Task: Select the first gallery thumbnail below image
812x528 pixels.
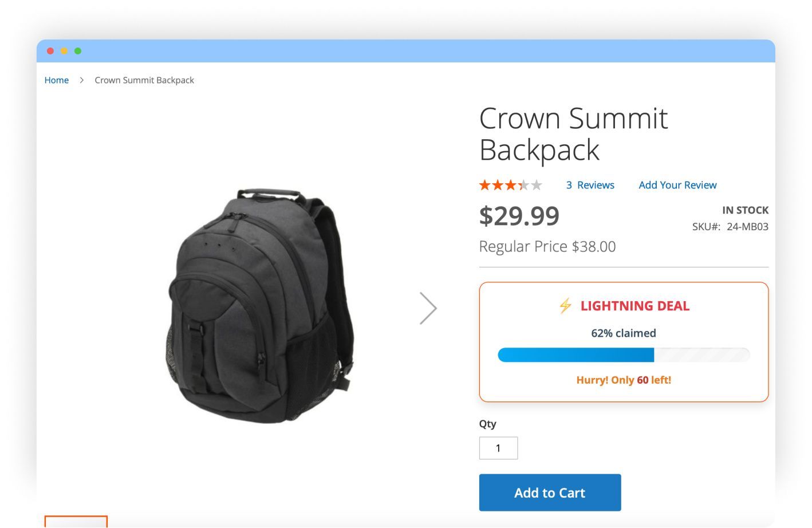Action: [76, 521]
